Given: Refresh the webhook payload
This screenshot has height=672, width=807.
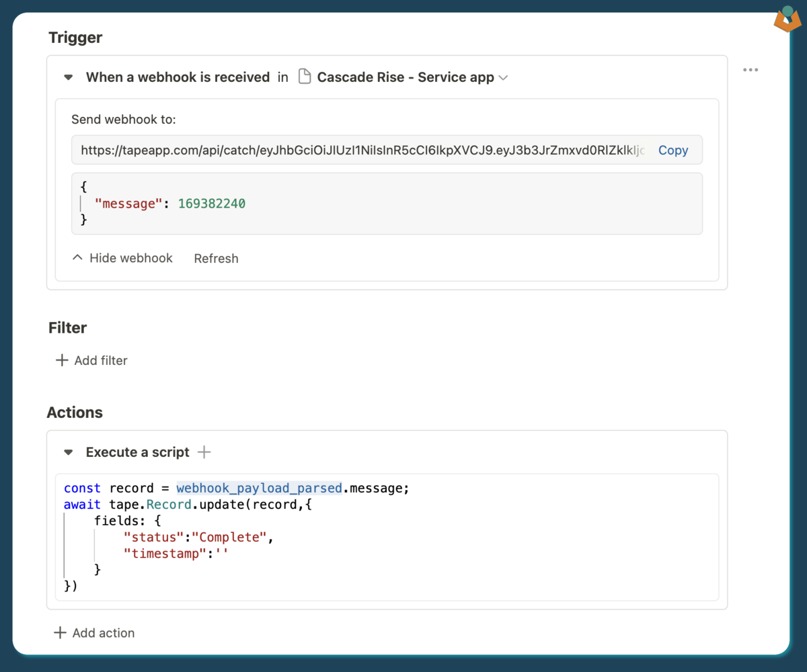Looking at the screenshot, I should [216, 259].
